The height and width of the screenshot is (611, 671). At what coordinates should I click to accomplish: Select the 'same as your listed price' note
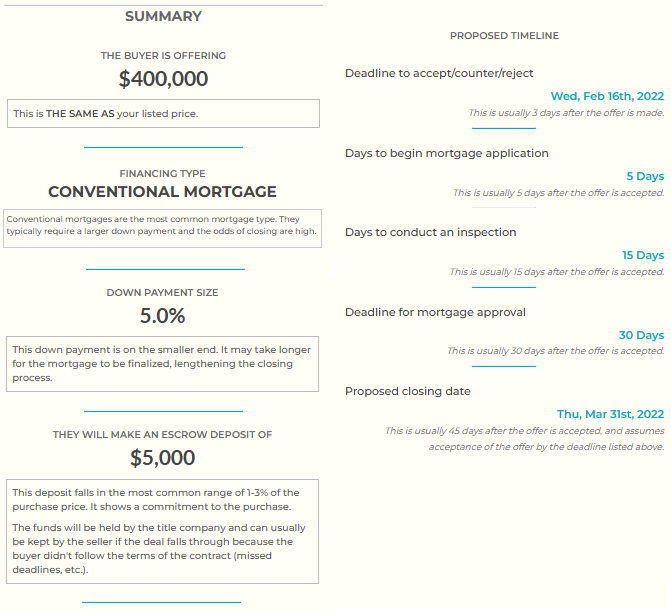point(163,114)
